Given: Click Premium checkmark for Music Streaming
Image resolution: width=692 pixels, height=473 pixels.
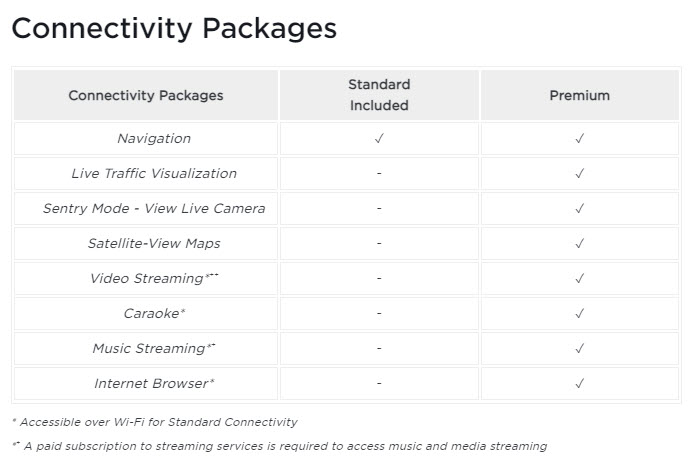Looking at the screenshot, I should click(x=579, y=348).
